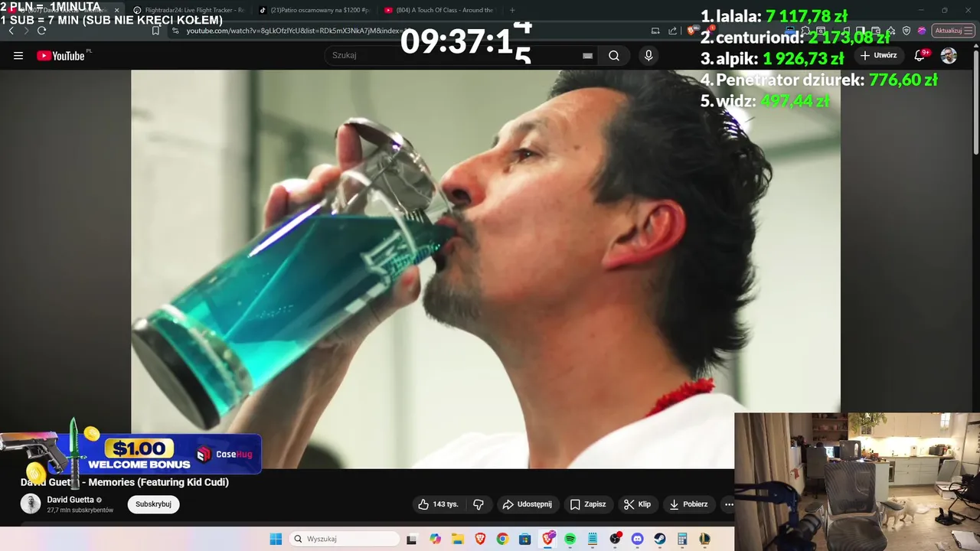980x551 pixels.
Task: Open YouTube notifications bell
Action: click(920, 56)
